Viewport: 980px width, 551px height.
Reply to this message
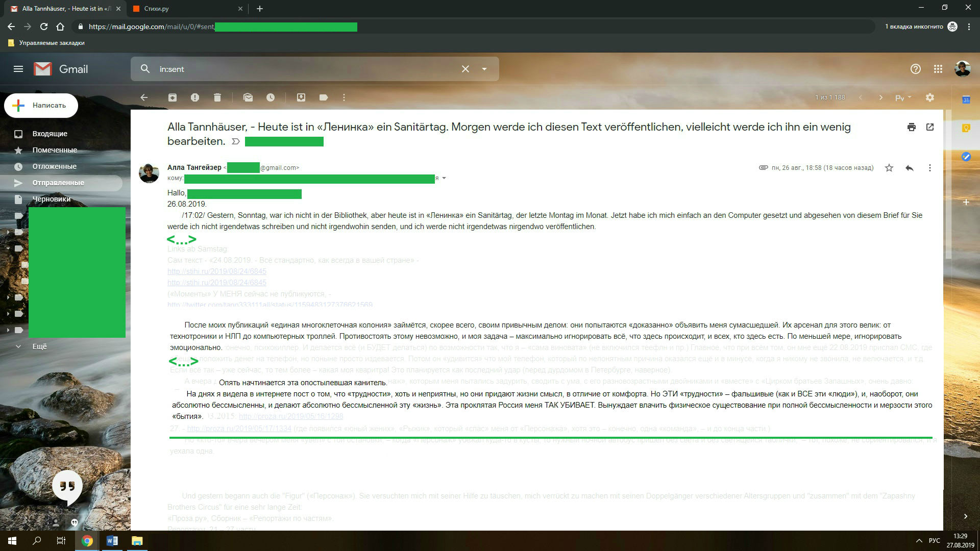pyautogui.click(x=910, y=168)
